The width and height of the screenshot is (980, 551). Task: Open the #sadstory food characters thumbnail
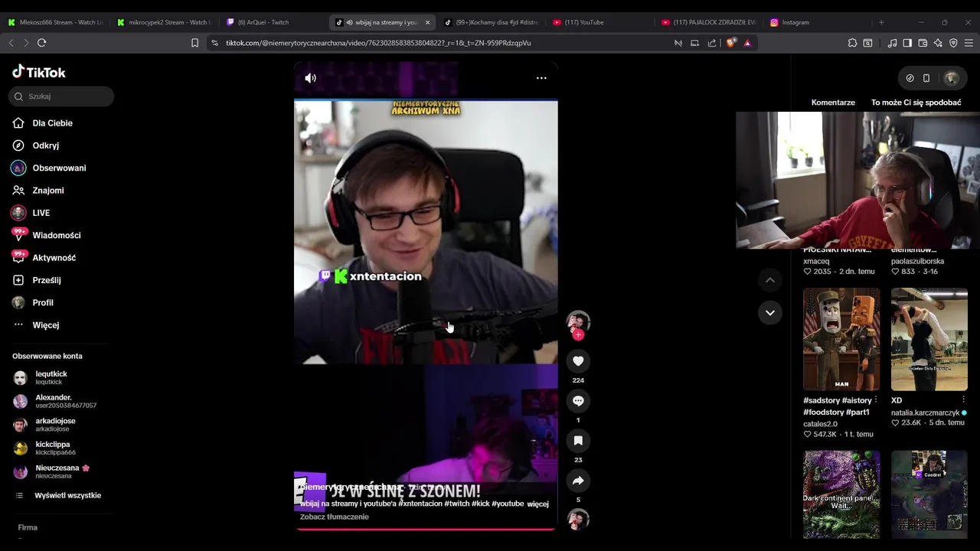pos(841,339)
